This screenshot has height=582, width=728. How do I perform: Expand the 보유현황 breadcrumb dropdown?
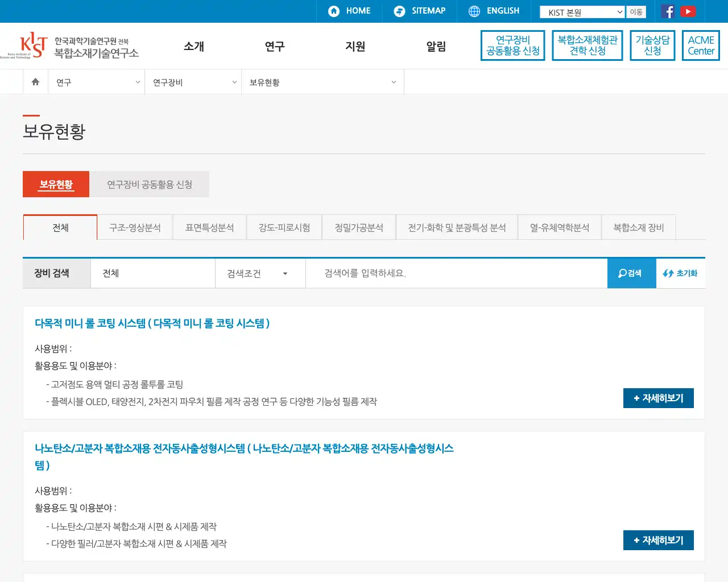(x=322, y=82)
